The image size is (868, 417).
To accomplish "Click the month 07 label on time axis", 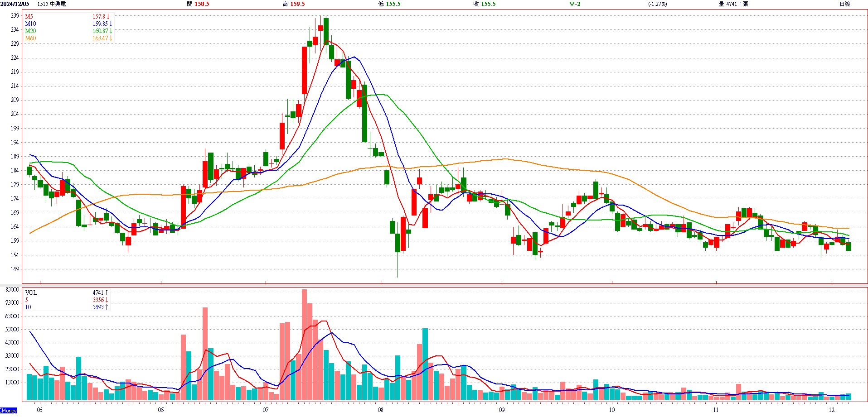I will [266, 410].
